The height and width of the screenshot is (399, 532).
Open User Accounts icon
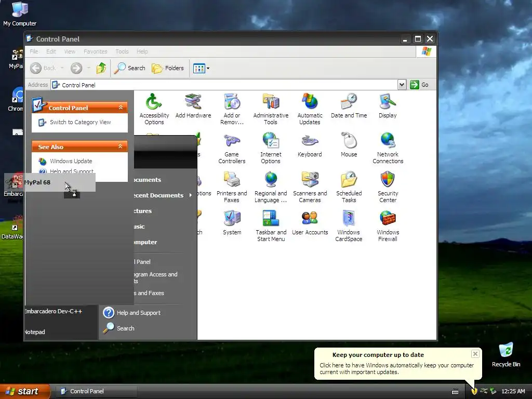tap(310, 222)
